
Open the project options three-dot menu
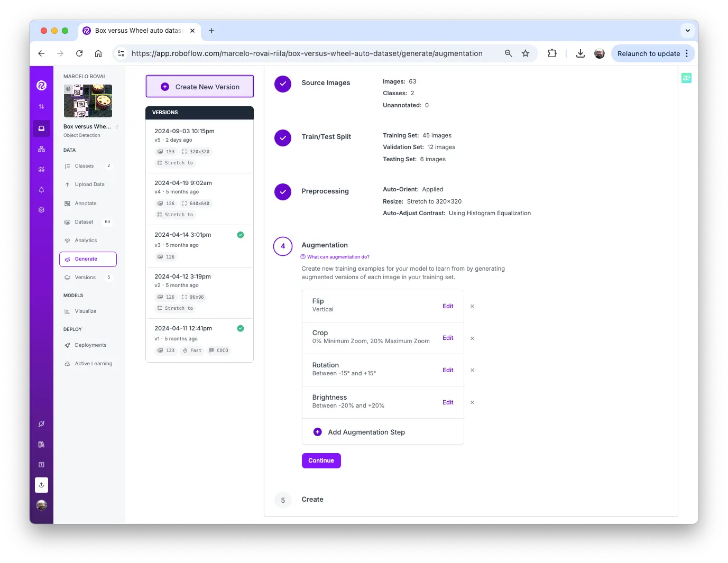point(117,127)
